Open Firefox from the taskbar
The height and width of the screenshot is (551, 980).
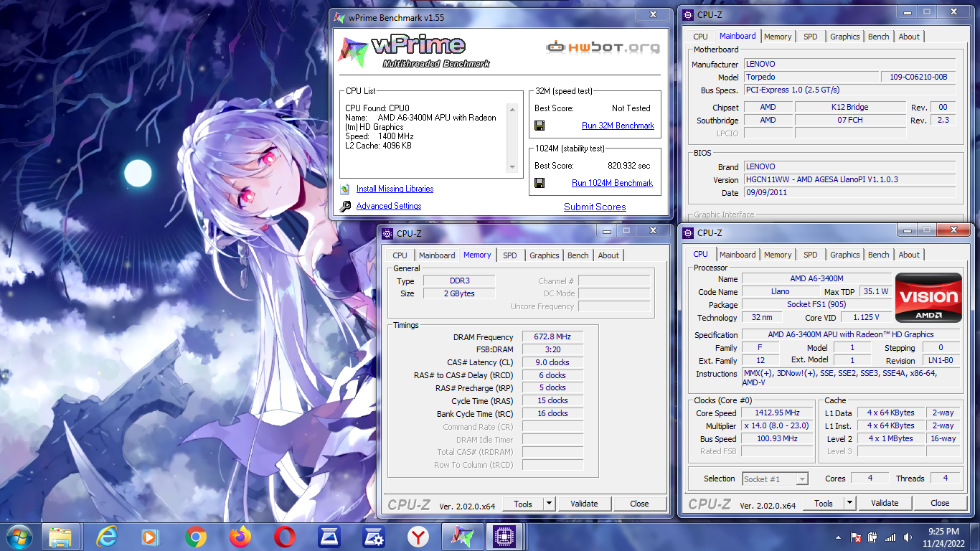pyautogui.click(x=240, y=536)
